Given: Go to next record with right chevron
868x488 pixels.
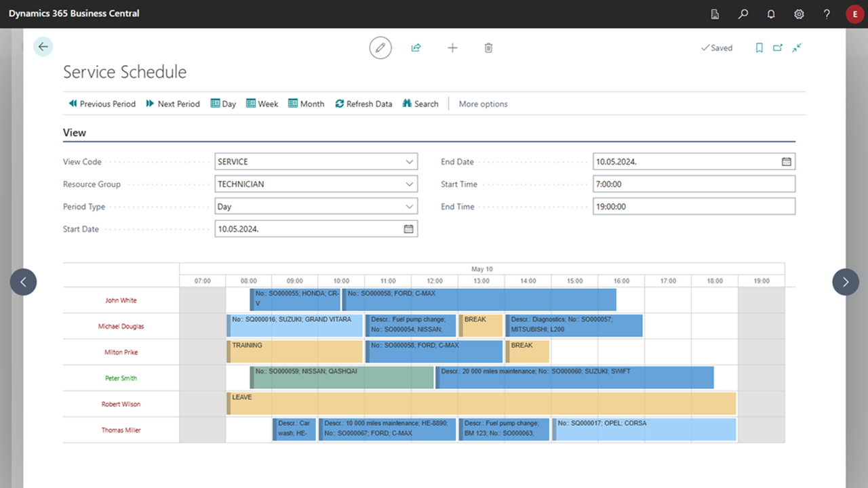Looking at the screenshot, I should 845,282.
